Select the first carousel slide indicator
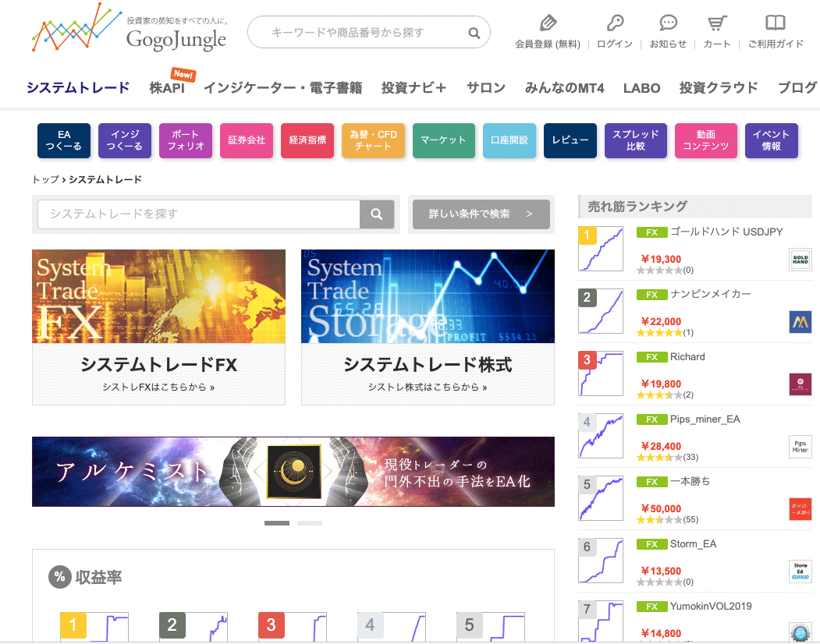Image resolution: width=820 pixels, height=644 pixels. (277, 523)
